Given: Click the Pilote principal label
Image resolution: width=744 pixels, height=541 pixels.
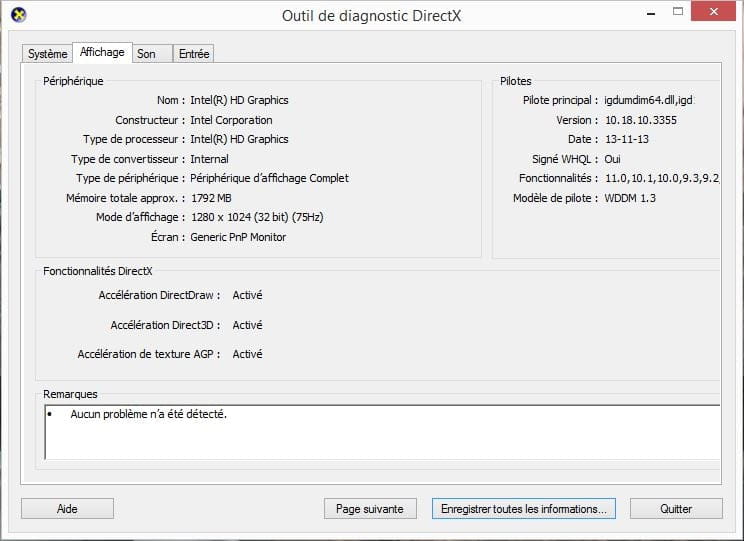Looking at the screenshot, I should point(560,100).
